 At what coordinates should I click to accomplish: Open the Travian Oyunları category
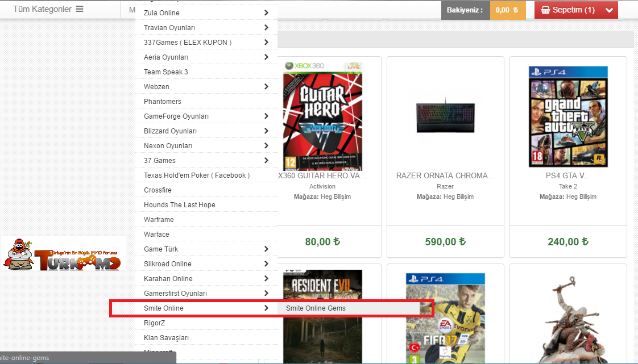coord(169,28)
